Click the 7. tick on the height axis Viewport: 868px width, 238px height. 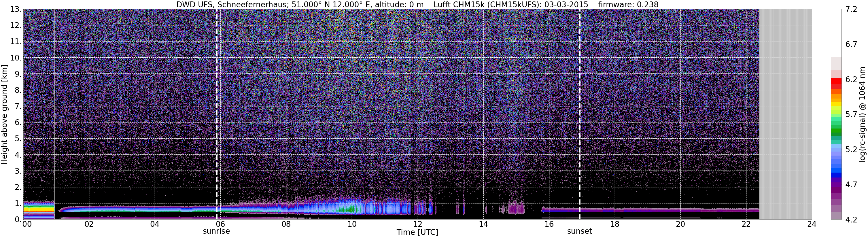[18, 107]
